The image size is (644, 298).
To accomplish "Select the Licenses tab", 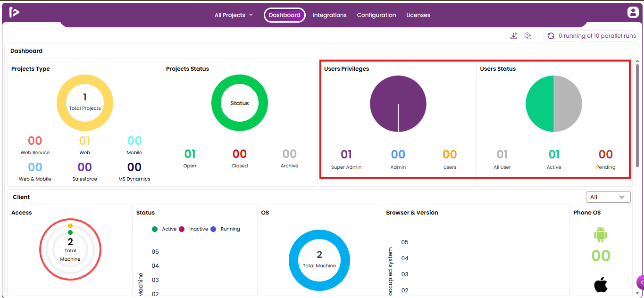I will [x=418, y=15].
